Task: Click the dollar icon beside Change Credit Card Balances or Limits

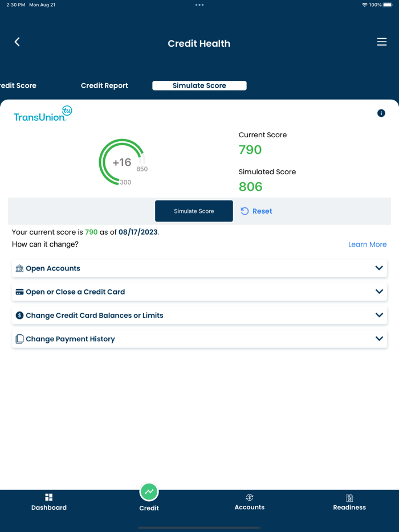Action: tap(20, 315)
